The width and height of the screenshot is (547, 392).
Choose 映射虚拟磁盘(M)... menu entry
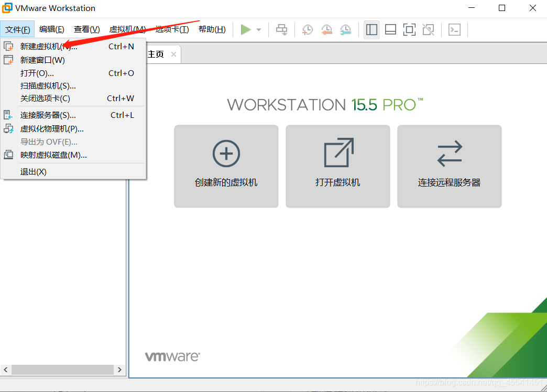coord(73,155)
